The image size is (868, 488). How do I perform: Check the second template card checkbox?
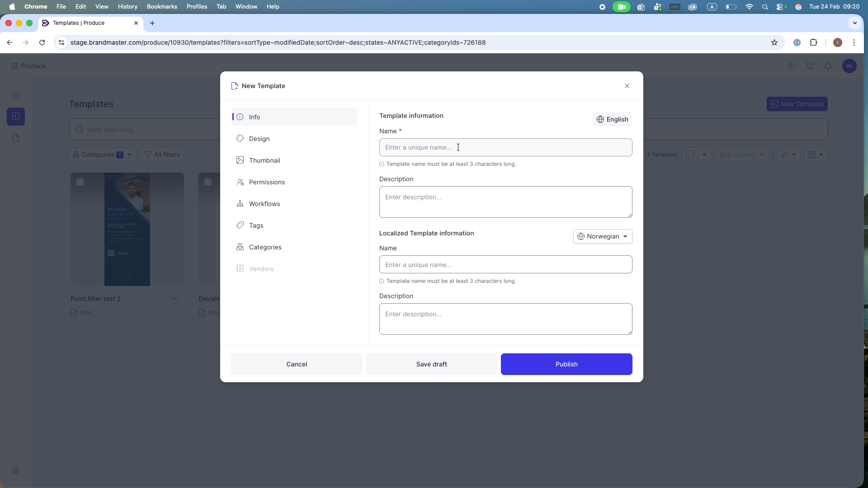(208, 182)
